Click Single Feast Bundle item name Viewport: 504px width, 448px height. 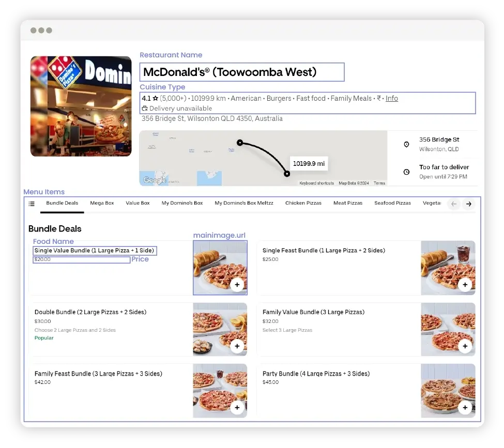click(324, 250)
